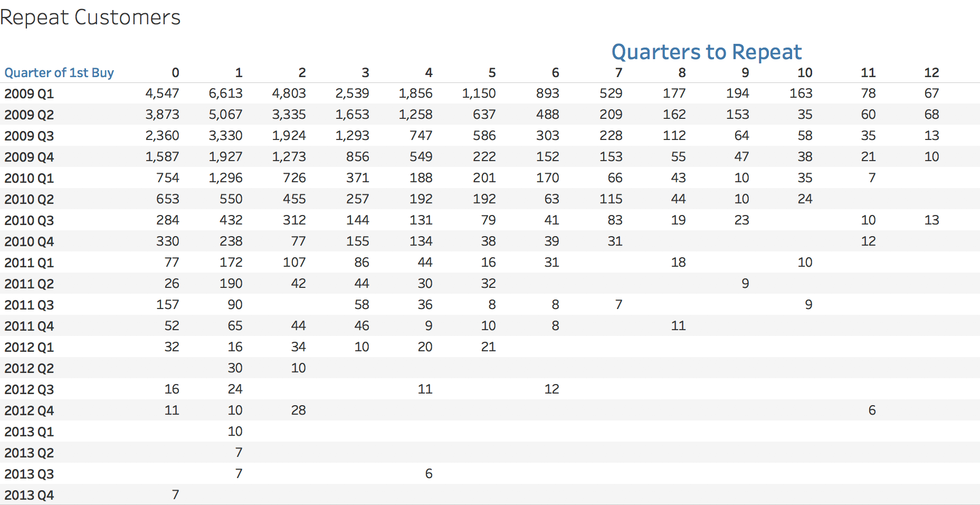
Task: Select the 6,613 cell
Action: point(225,93)
